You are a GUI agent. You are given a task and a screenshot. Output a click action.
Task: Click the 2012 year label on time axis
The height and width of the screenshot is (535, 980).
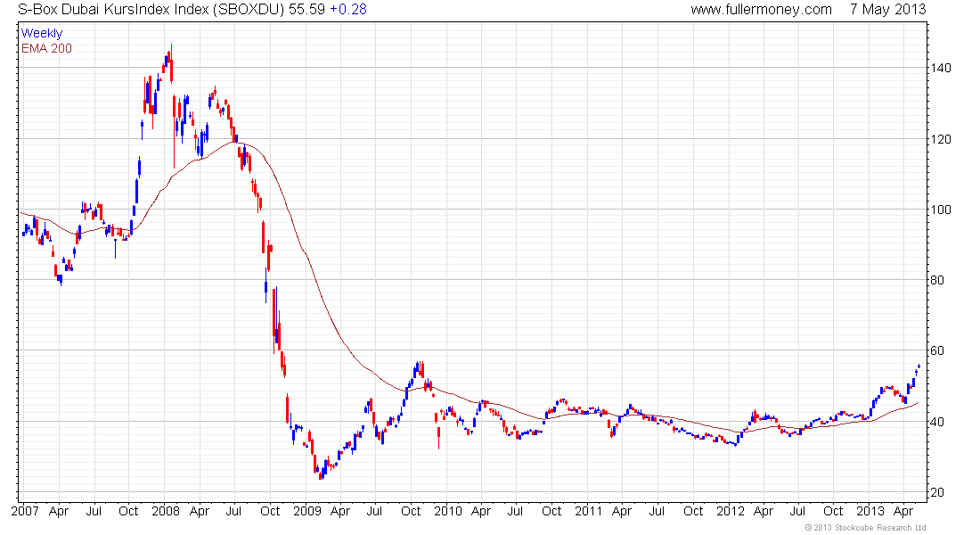click(730, 511)
